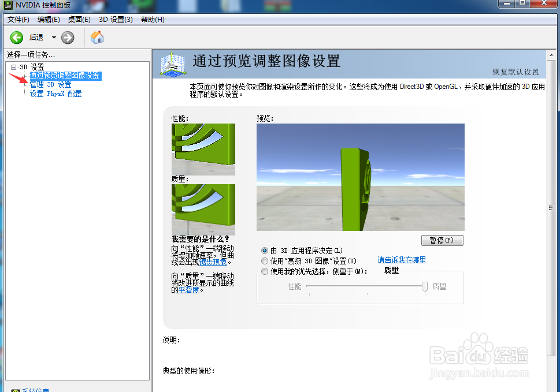The width and height of the screenshot is (560, 392).
Task: Click the performance-quality slider handle
Action: (x=425, y=286)
